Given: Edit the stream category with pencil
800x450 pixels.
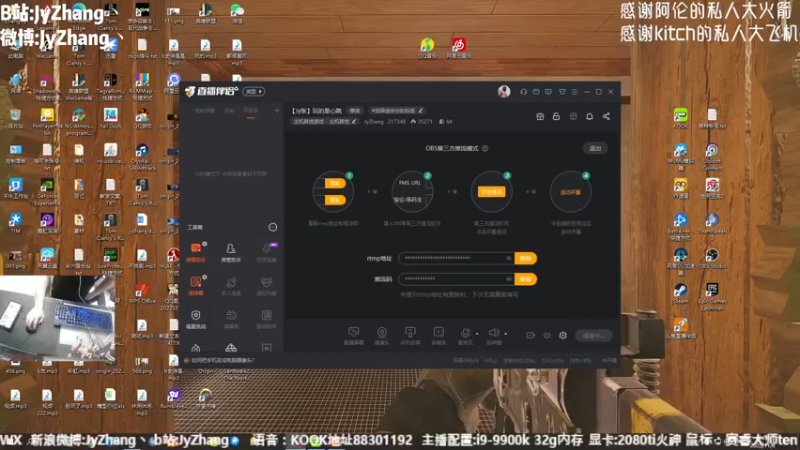Looking at the screenshot, I should pos(354,121).
